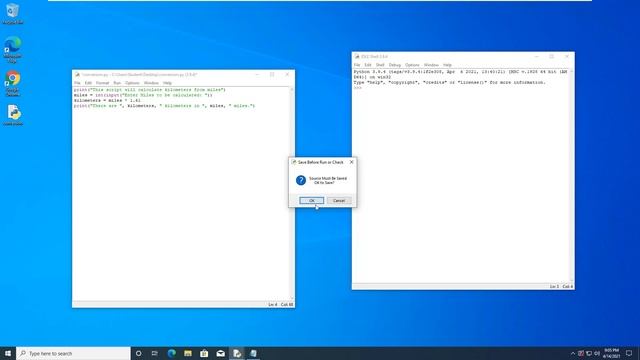Click the last print line in the editor

[164, 105]
